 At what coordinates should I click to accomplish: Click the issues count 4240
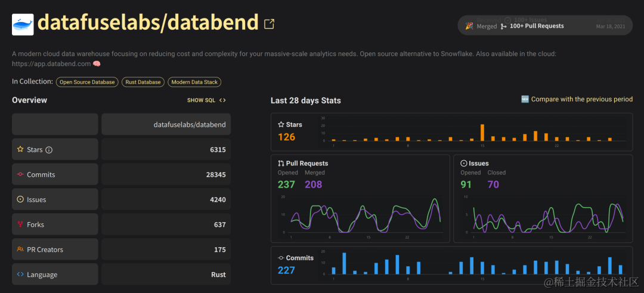click(218, 200)
